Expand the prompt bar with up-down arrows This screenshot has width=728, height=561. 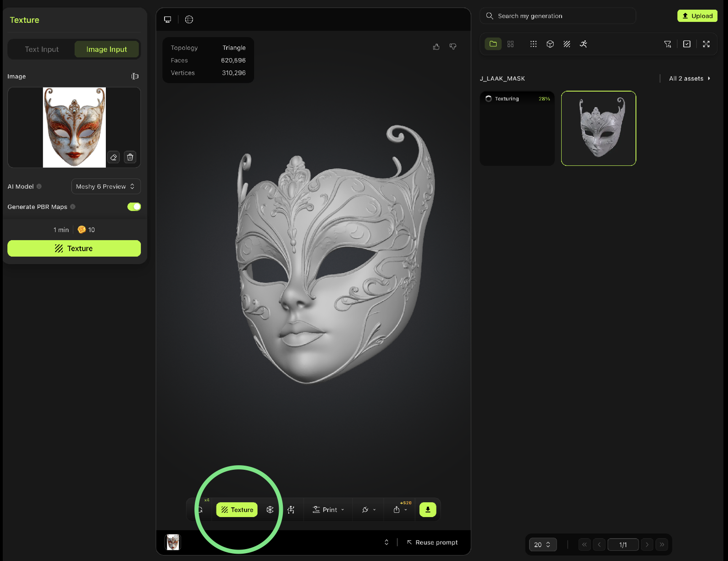click(386, 542)
